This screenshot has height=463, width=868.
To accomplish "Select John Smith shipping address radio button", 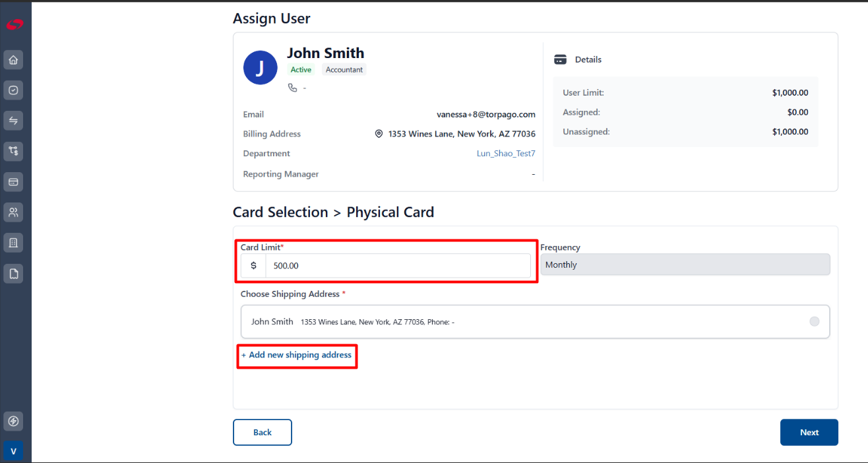I will [x=815, y=322].
